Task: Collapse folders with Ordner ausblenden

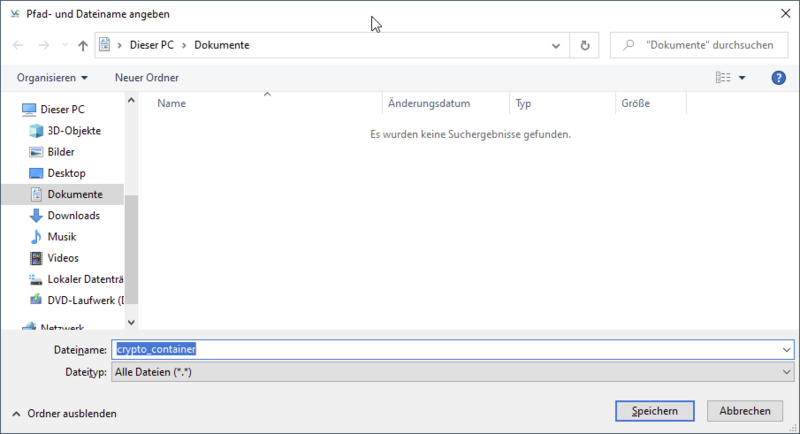Action: (64, 413)
